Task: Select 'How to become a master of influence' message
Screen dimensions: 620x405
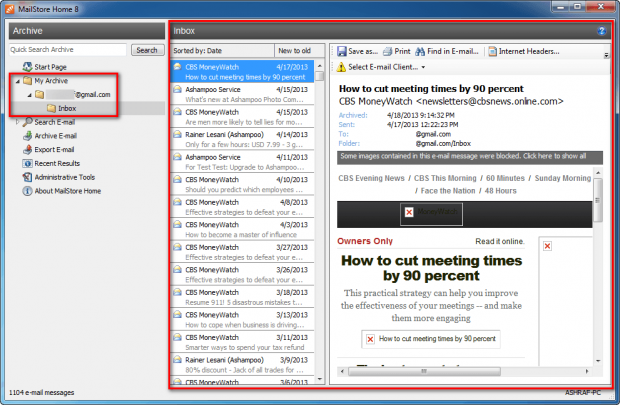Action: [242, 229]
